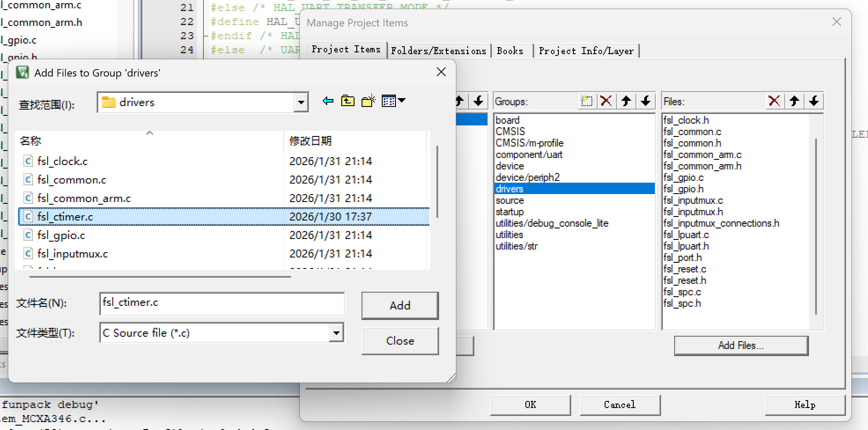Move drivers group down with arrow icon
Screen dimensions: 868x430
(646, 101)
